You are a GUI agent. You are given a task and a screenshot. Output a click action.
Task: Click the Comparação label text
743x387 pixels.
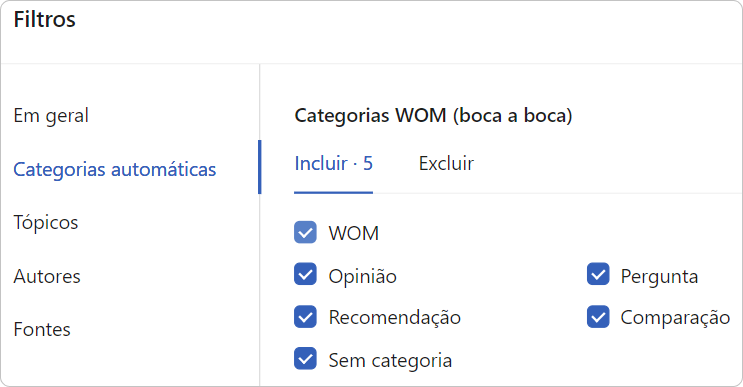point(675,318)
